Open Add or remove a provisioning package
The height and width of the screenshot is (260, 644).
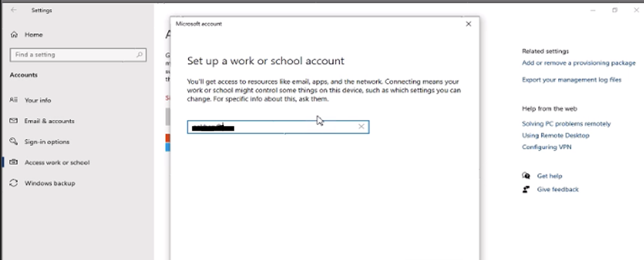tap(579, 63)
